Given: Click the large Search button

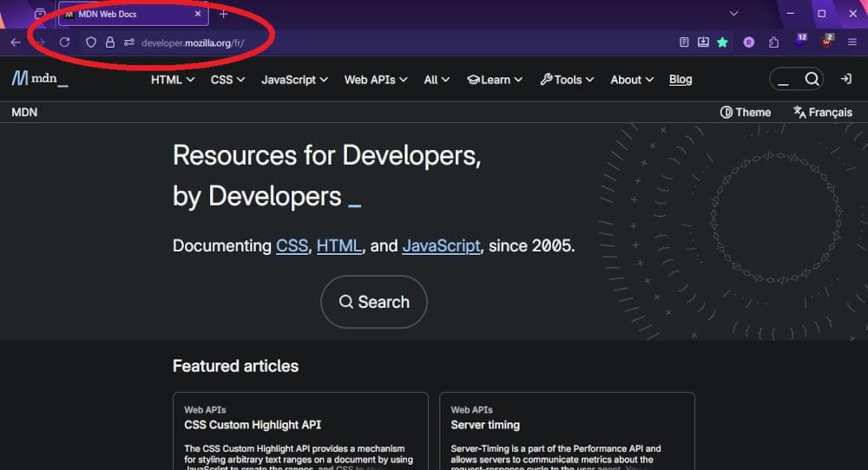Looking at the screenshot, I should (x=374, y=302).
